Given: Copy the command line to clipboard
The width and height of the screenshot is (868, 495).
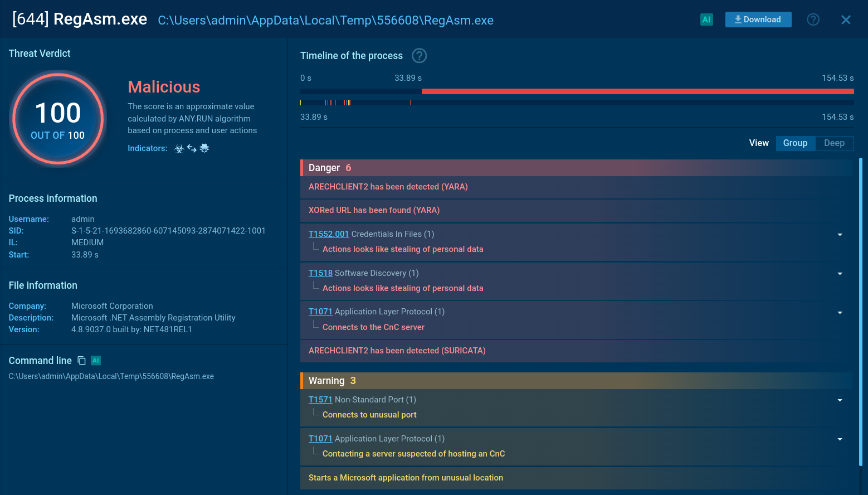Looking at the screenshot, I should point(81,361).
